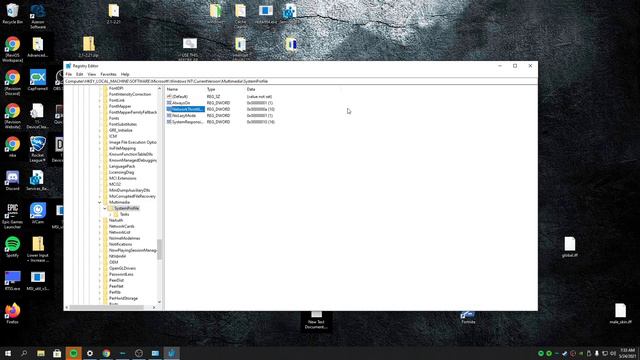640x360 pixels.
Task: Select the SystemProfile tree key
Action: point(126,208)
